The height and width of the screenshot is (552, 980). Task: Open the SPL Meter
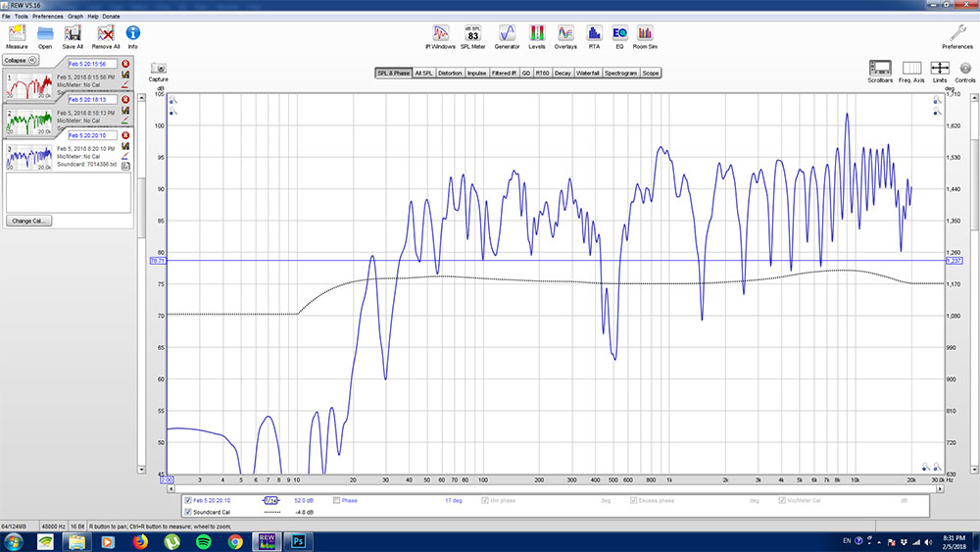473,37
